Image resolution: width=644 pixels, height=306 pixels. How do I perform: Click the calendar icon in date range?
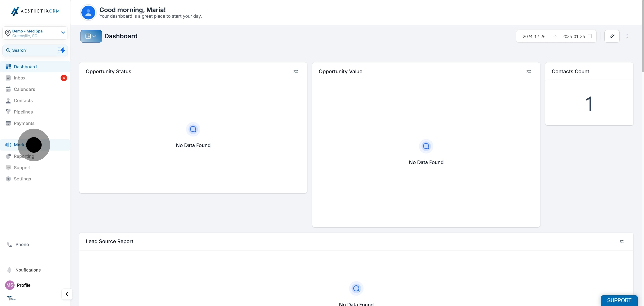(x=589, y=36)
